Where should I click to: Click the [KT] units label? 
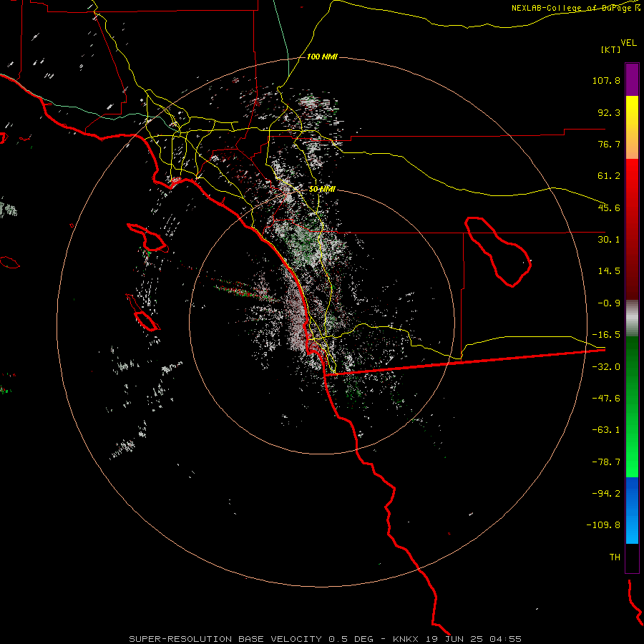pyautogui.click(x=610, y=49)
